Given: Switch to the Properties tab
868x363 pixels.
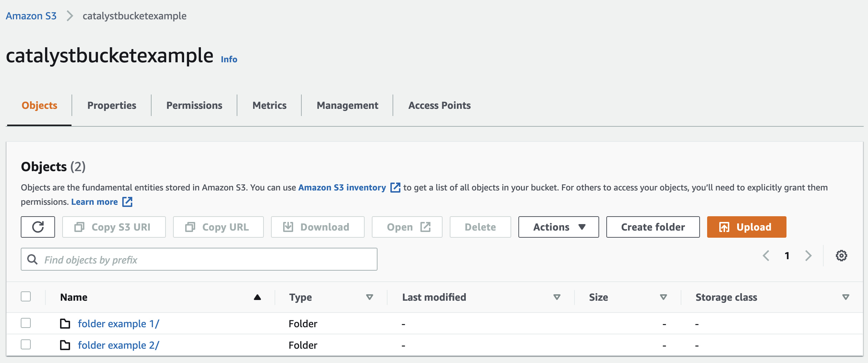Looking at the screenshot, I should pos(112,106).
